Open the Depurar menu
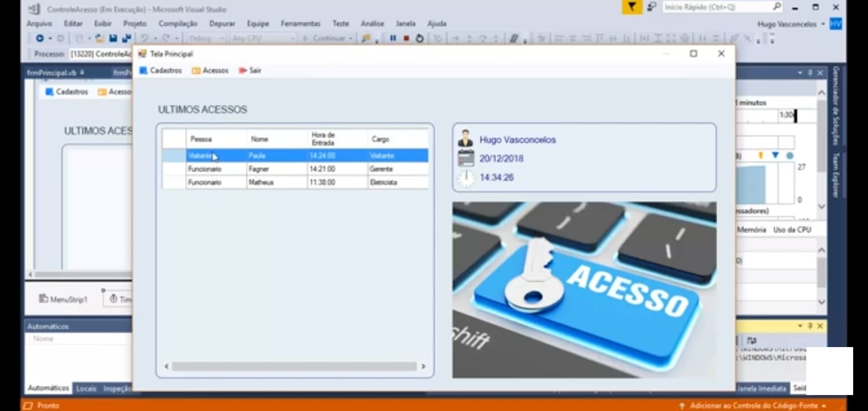The image size is (868, 411). coord(222,23)
